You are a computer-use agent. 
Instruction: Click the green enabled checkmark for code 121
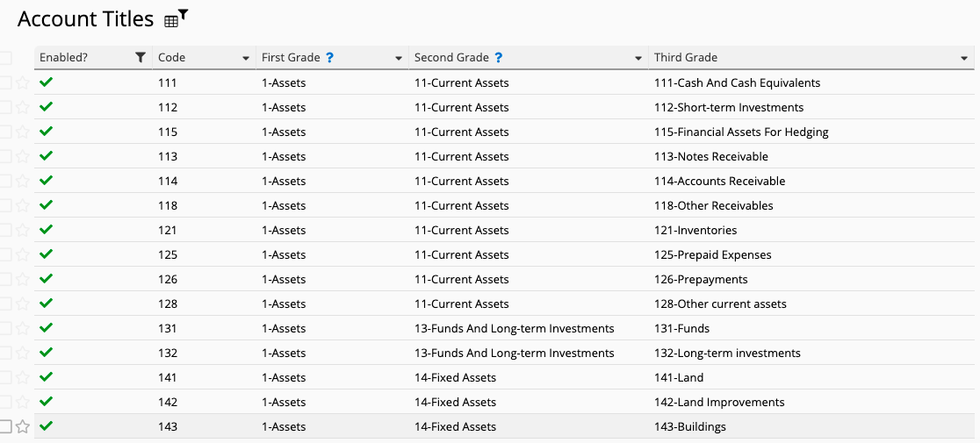click(46, 229)
